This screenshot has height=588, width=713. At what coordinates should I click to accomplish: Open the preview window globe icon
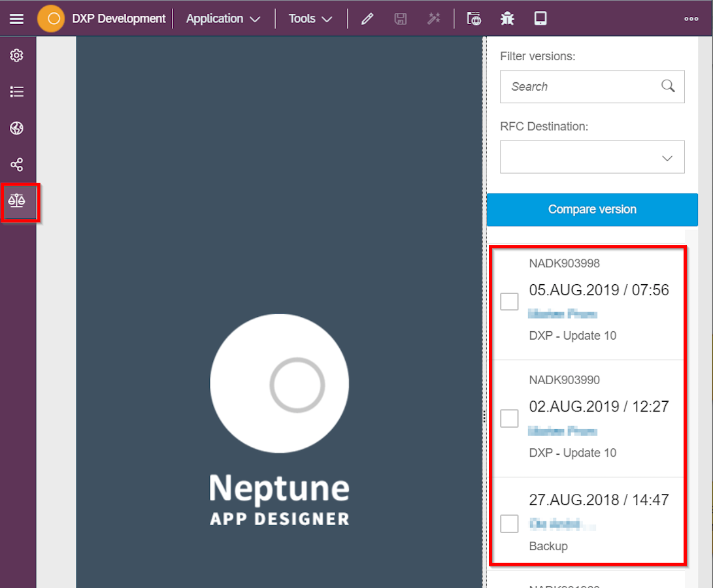[474, 19]
